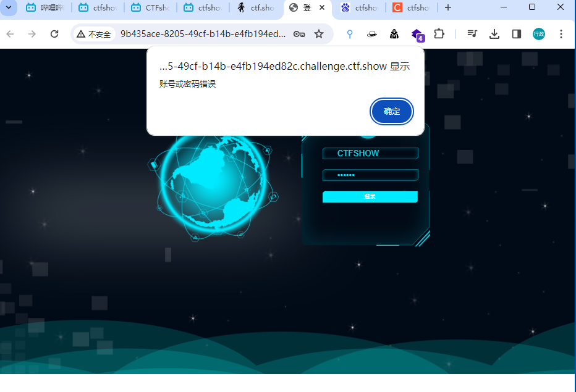Toggle the bookmark star for this page

pyautogui.click(x=320, y=34)
